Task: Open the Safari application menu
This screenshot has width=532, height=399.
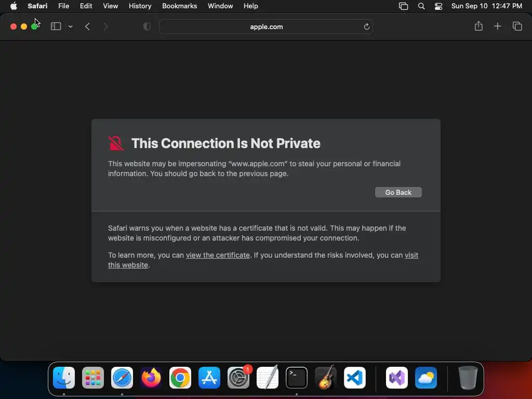Action: [x=37, y=6]
